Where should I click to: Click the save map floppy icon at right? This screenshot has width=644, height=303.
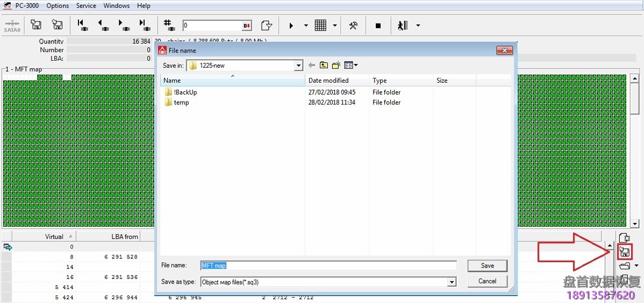625,251
